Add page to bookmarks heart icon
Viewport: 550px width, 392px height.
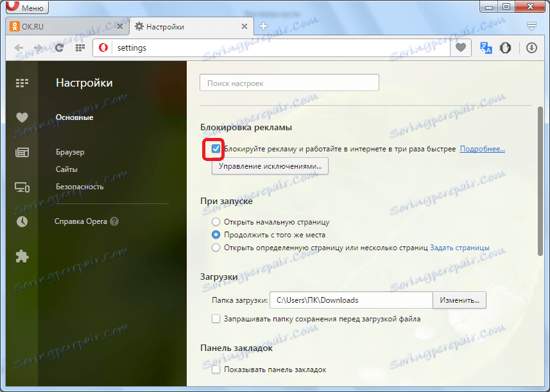pos(461,47)
